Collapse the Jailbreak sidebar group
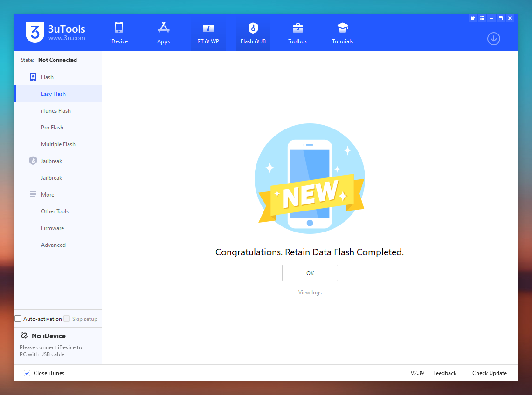The image size is (532, 395). [51, 161]
